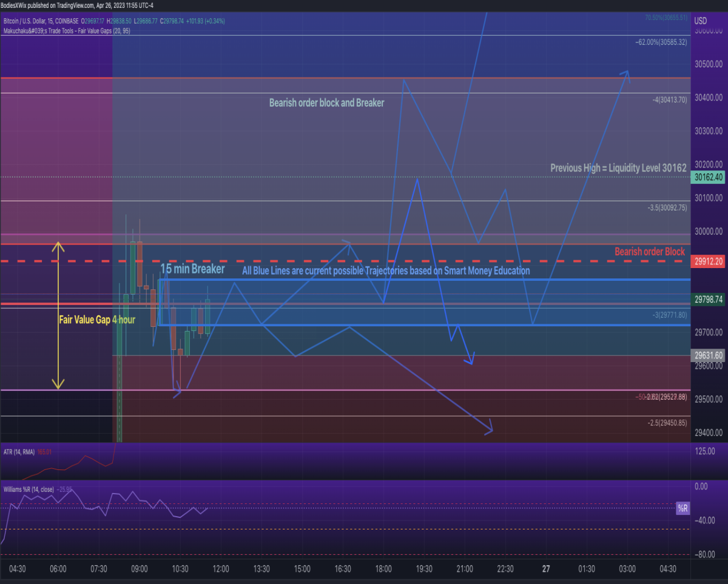The image size is (728, 584).
Task: Click the green 30162.40 price tag
Action: point(709,178)
